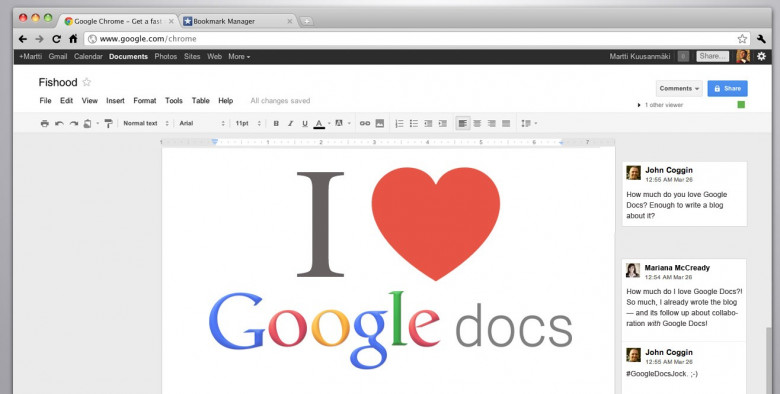Open the Arial font dropdown
This screenshot has height=394, width=780.
(x=202, y=123)
